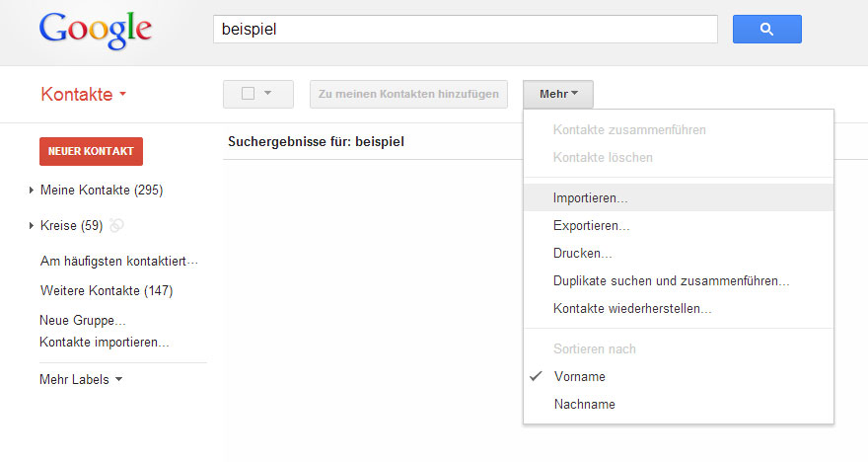Open the Kontakte dropdown
The height and width of the screenshot is (462, 868).
84,95
